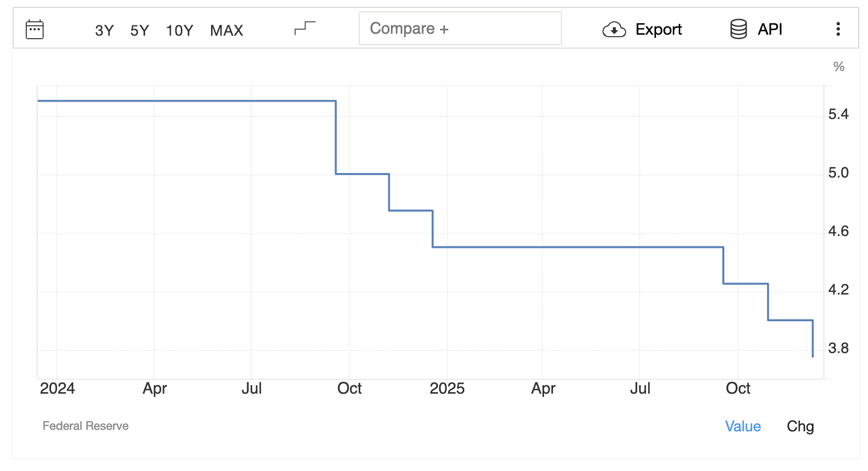Open the calendar date range picker
The image size is (868, 471).
[35, 29]
